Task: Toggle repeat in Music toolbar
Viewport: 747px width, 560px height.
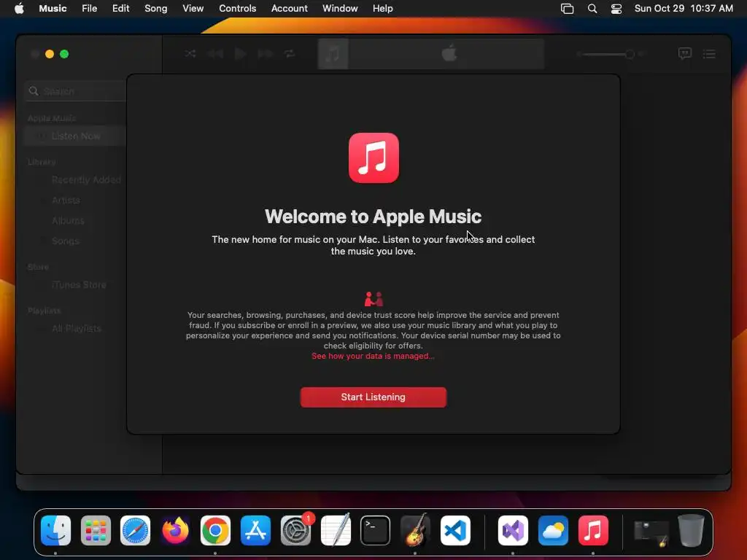Action: [x=290, y=54]
